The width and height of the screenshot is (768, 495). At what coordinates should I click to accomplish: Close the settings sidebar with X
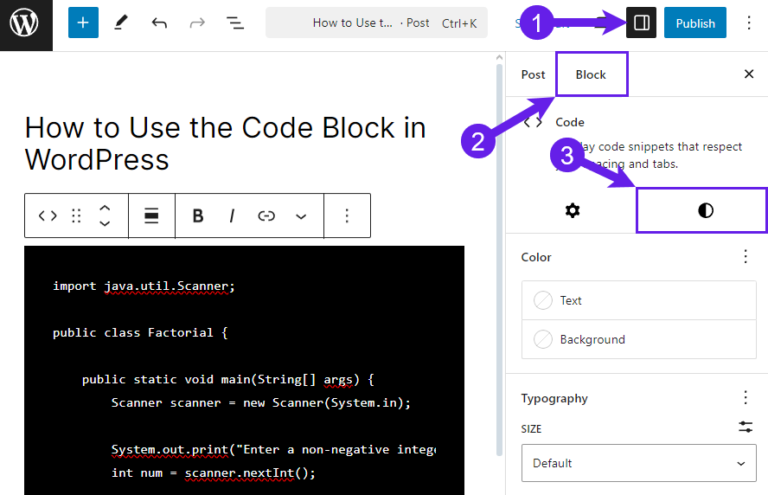coord(749,75)
